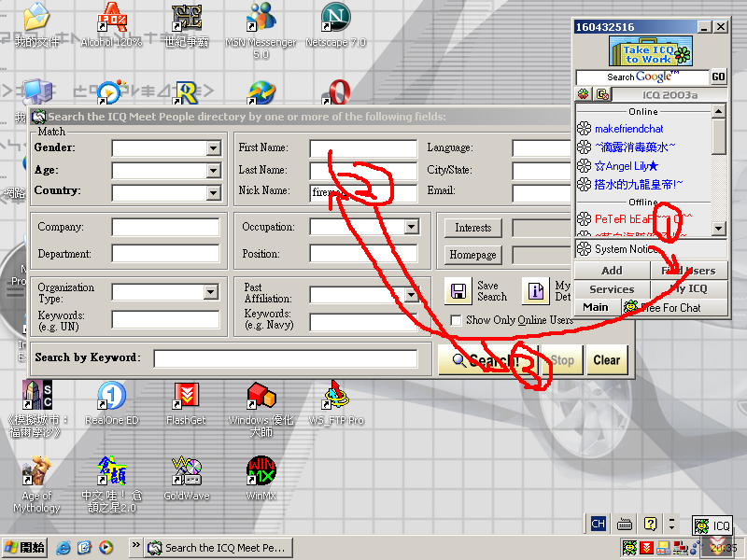Expand the Age dropdown
This screenshot has height=560, width=747.
click(214, 171)
